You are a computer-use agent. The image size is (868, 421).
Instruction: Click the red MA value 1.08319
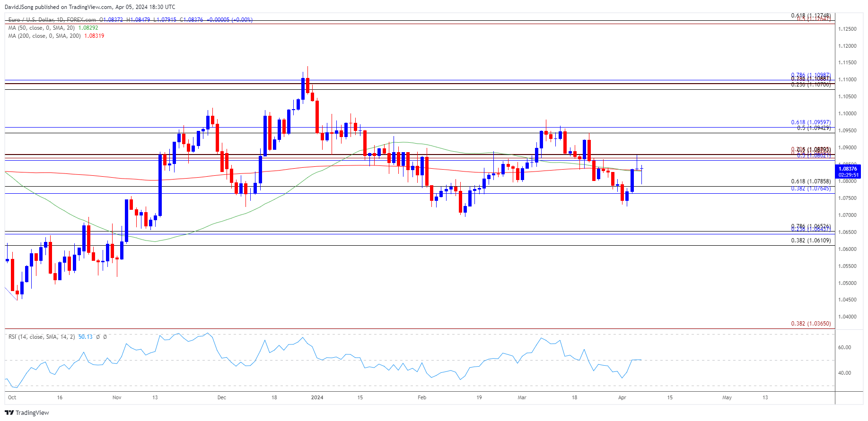click(94, 36)
